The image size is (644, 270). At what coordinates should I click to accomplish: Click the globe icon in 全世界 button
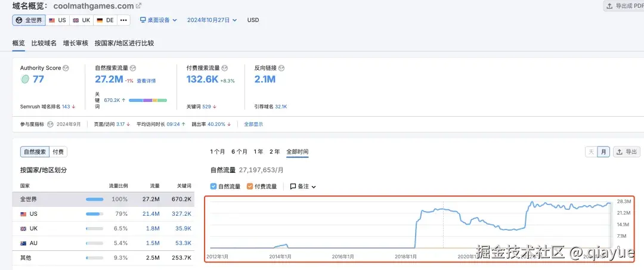coord(19,20)
